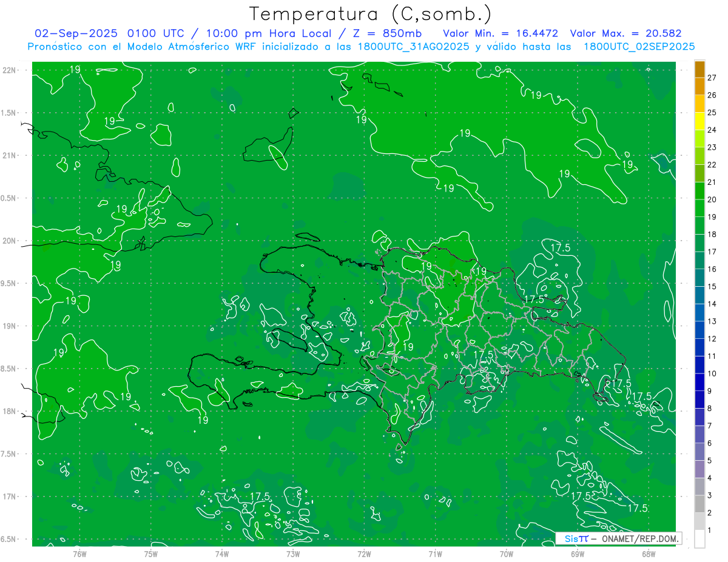Viewport: 728px width, 562px height.
Task: Click the "20" label on the color scale
Action: 712,199
